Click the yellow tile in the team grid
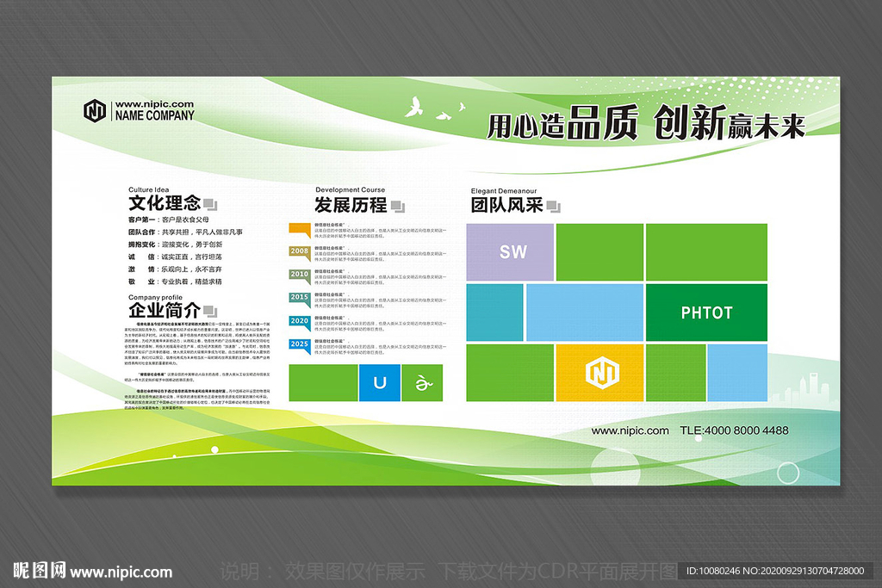882x588 pixels. 599,373
